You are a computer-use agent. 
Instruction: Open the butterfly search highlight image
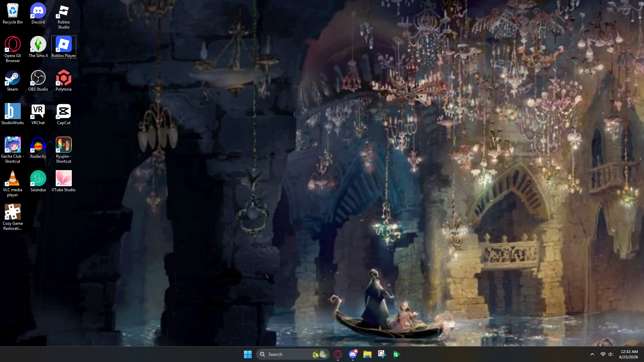(x=319, y=354)
